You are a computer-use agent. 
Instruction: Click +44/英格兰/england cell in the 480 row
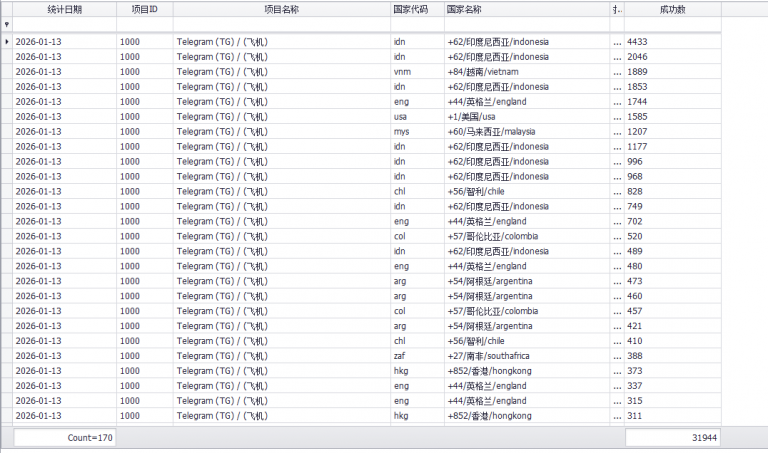point(527,266)
